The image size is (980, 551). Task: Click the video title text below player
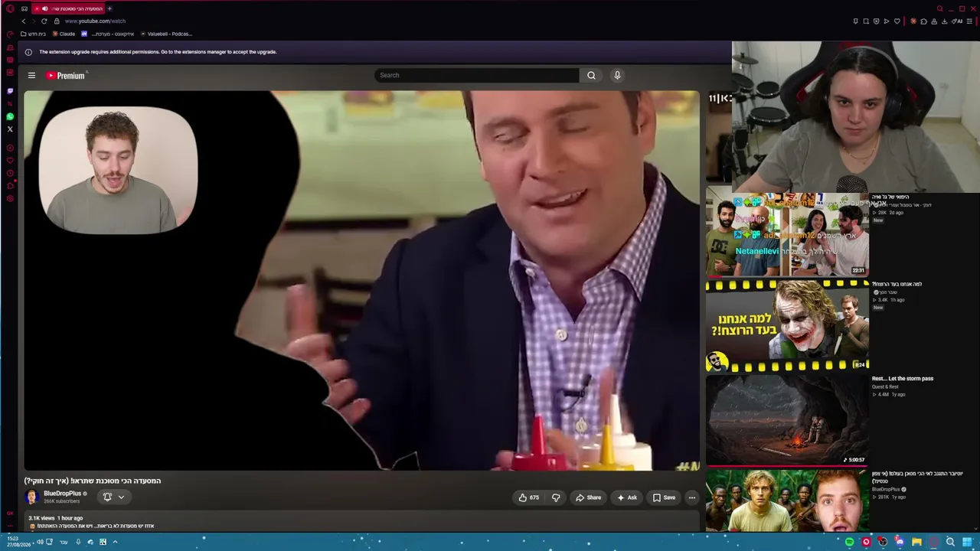[x=93, y=481]
